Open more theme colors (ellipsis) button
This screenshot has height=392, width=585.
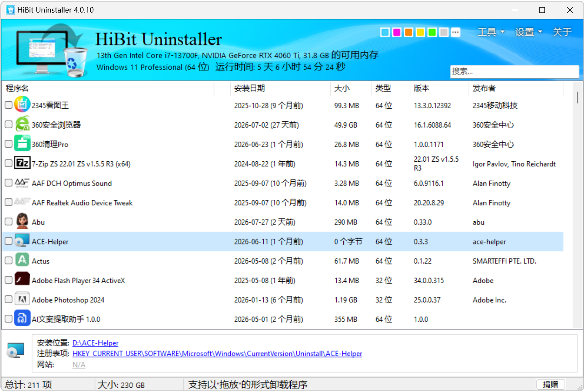(x=456, y=32)
